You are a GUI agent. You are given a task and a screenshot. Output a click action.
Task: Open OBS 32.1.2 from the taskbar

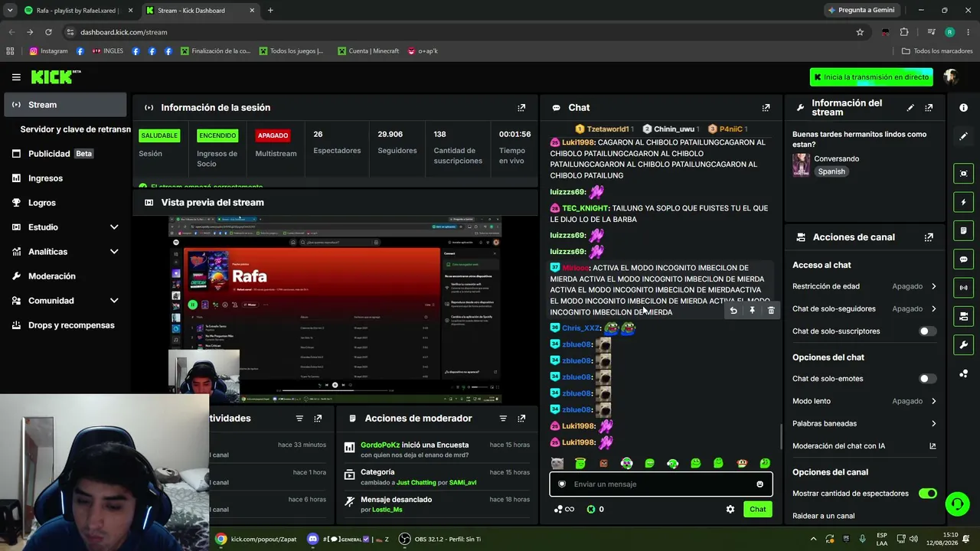click(x=440, y=539)
